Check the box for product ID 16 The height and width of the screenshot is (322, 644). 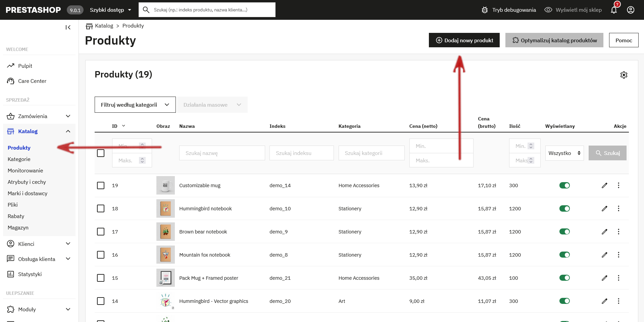coord(101,255)
